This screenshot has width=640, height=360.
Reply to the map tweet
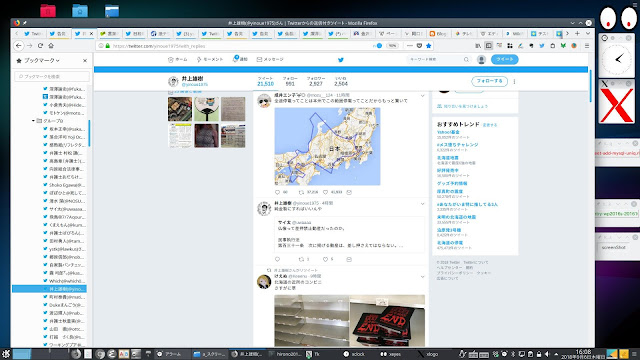(x=278, y=192)
